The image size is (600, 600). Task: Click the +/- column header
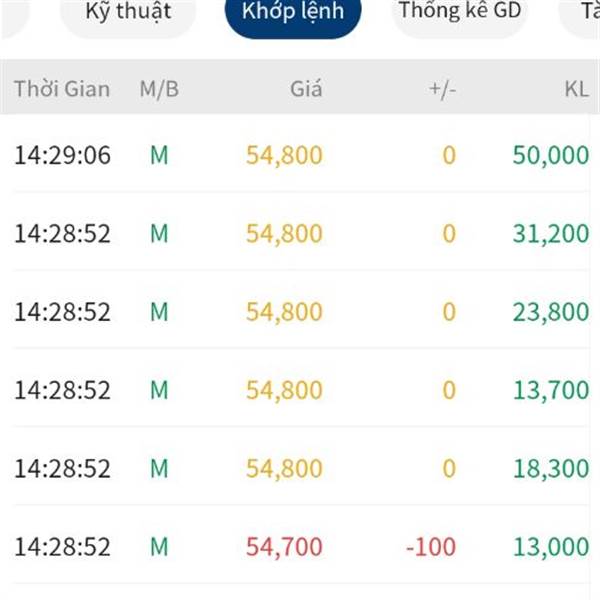[442, 90]
